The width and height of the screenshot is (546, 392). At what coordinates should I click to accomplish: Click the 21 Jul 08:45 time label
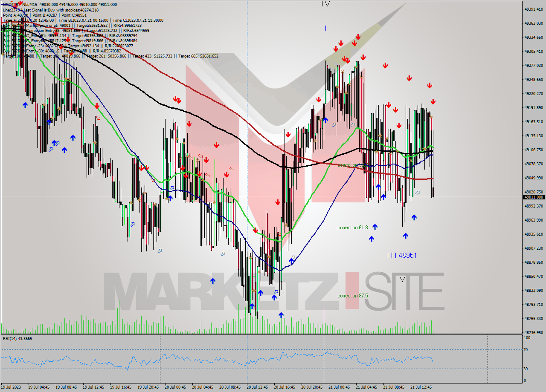(394, 387)
